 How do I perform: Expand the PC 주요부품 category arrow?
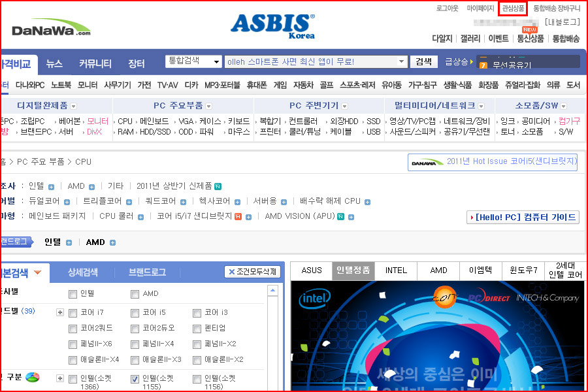[x=209, y=106]
